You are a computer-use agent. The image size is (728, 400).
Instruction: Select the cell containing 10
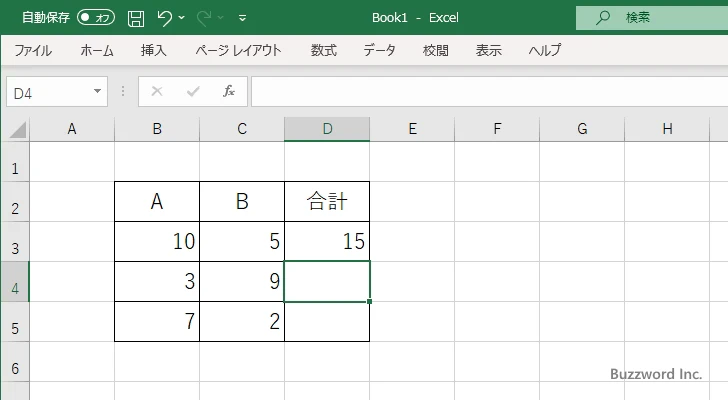[157, 241]
